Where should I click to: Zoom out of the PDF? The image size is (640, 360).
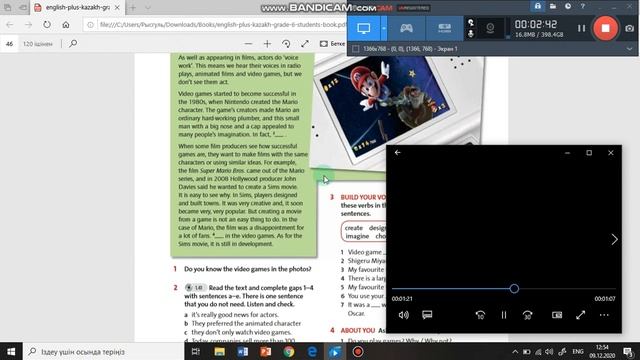[x=248, y=44]
